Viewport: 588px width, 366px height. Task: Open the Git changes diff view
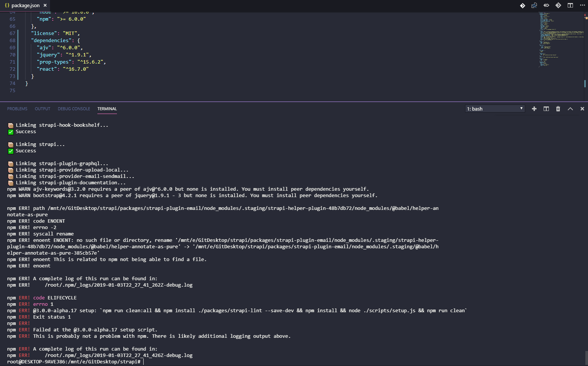tap(523, 5)
